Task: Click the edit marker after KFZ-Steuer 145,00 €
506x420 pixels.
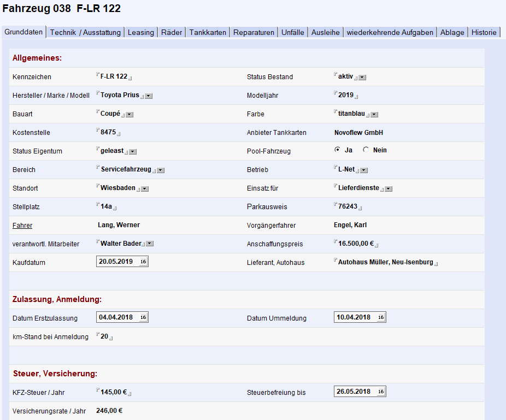Action: [130, 394]
